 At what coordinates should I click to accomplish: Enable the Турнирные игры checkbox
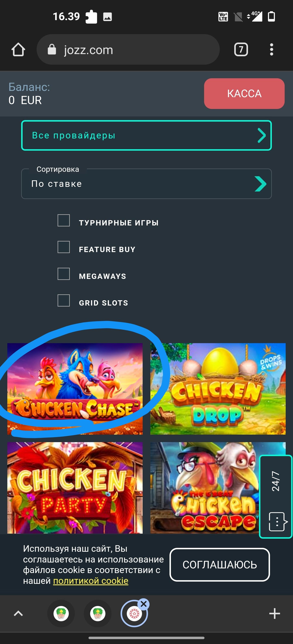point(64,221)
